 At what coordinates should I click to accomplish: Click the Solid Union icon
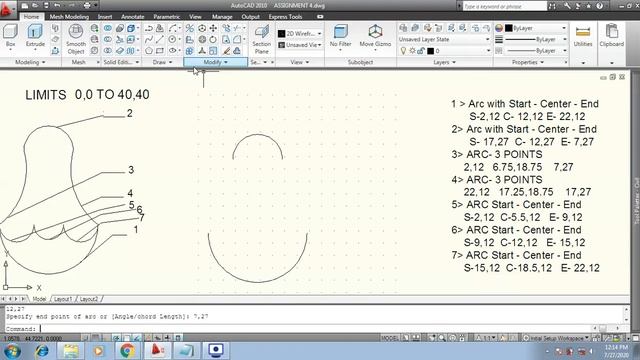108,28
